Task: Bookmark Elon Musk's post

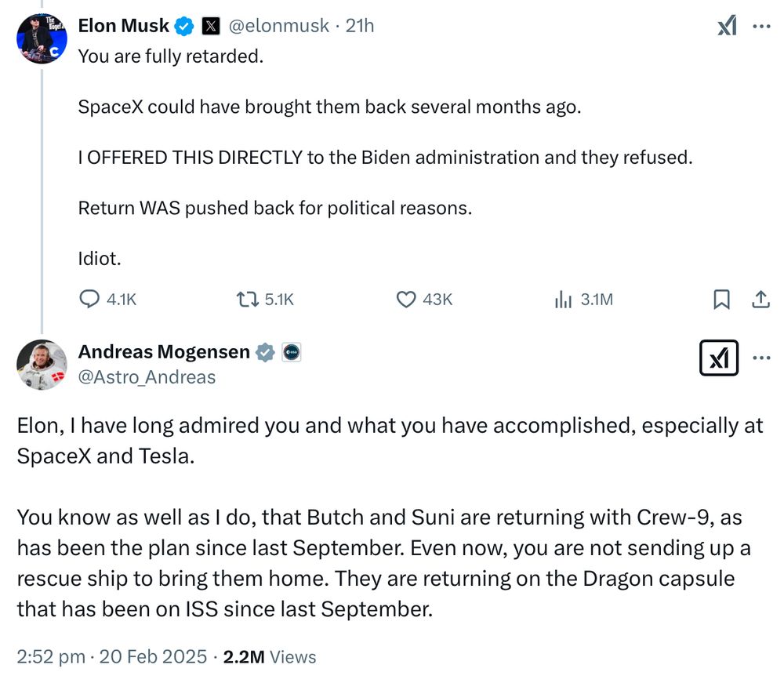Action: coord(721,299)
